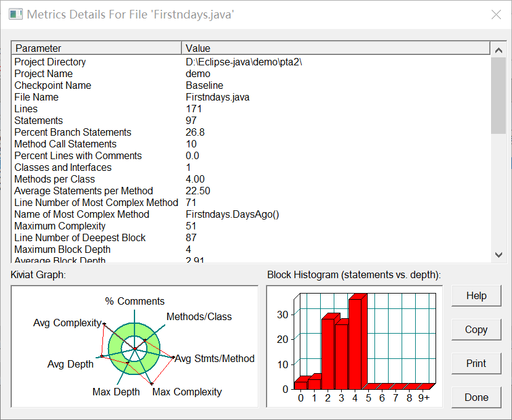Click the Block Histogram heading

pyautogui.click(x=354, y=275)
